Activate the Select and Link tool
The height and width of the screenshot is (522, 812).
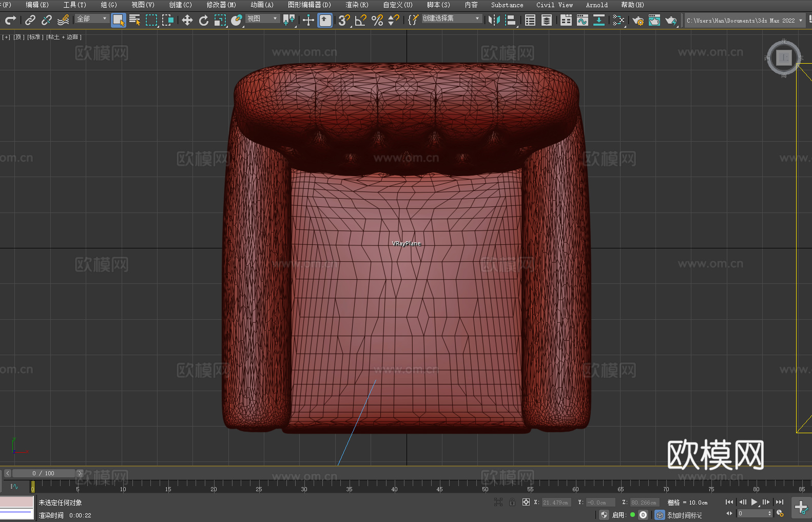[30, 20]
